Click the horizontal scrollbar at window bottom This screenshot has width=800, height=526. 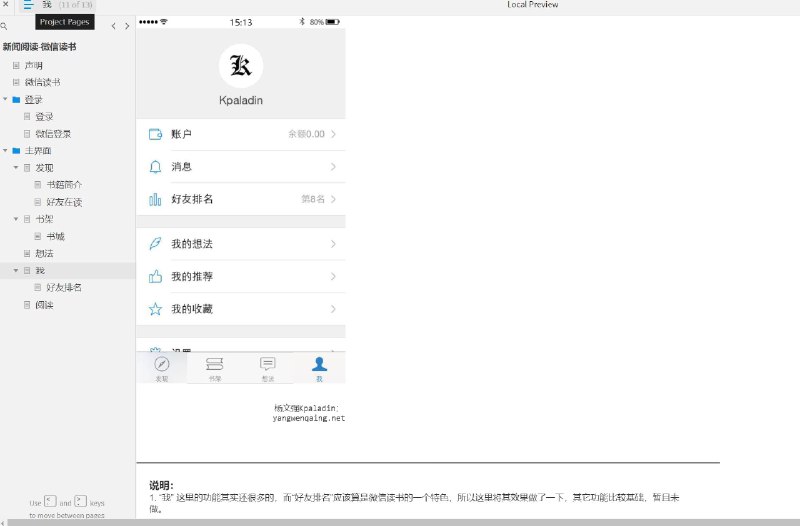pos(403,522)
